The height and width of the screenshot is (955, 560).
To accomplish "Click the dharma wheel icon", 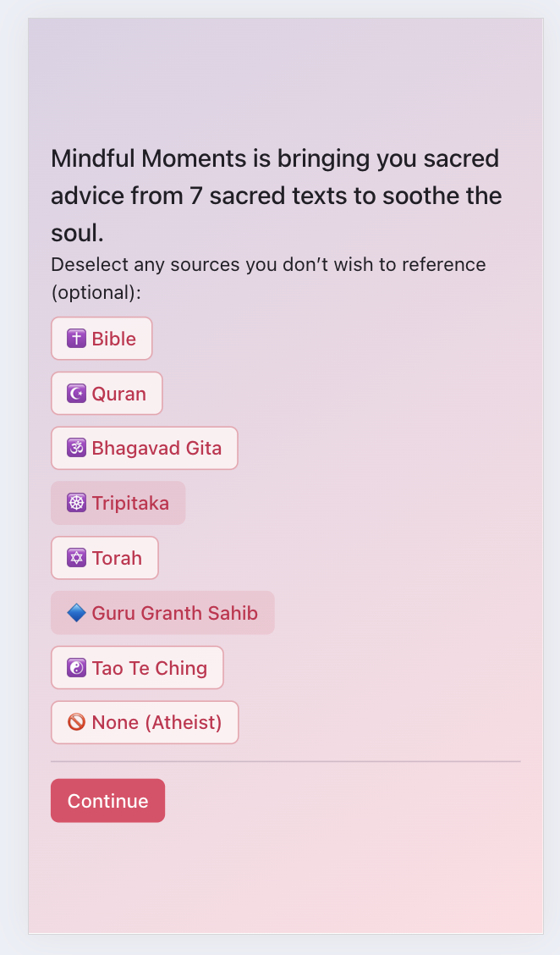I will pos(77,503).
